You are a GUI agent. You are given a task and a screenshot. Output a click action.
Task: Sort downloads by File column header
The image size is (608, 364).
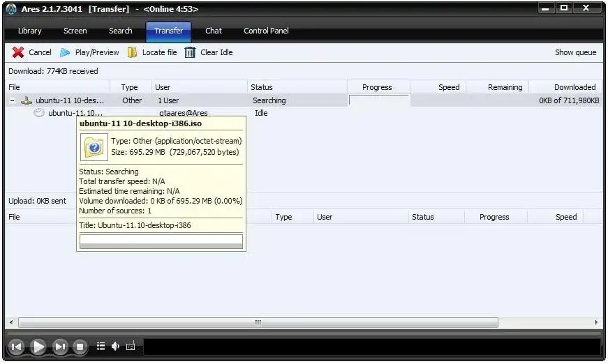click(x=57, y=87)
